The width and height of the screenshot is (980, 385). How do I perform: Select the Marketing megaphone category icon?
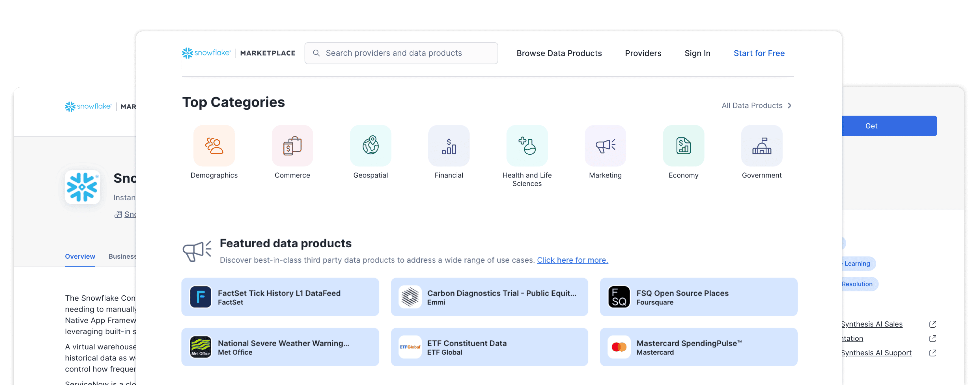coord(605,146)
